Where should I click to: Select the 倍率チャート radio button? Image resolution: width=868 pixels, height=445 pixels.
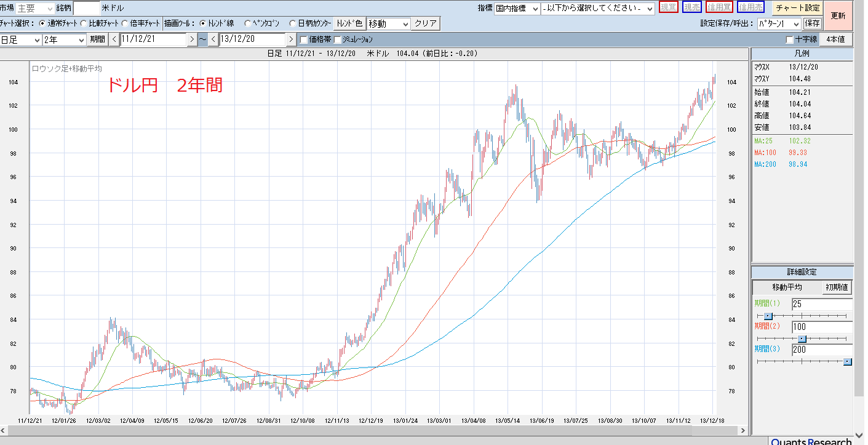125,24
